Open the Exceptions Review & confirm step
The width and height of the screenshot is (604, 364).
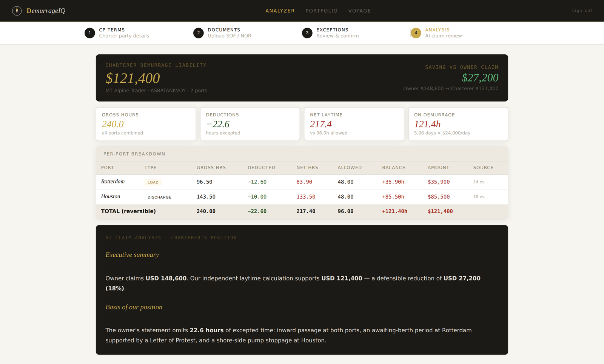(337, 33)
